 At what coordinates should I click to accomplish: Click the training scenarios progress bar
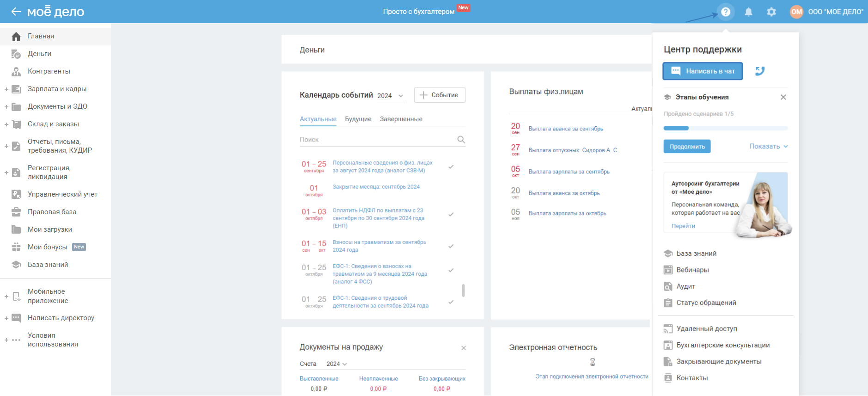click(726, 128)
